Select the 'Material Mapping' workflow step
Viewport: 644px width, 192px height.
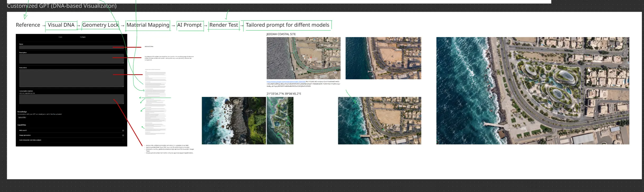click(x=148, y=25)
